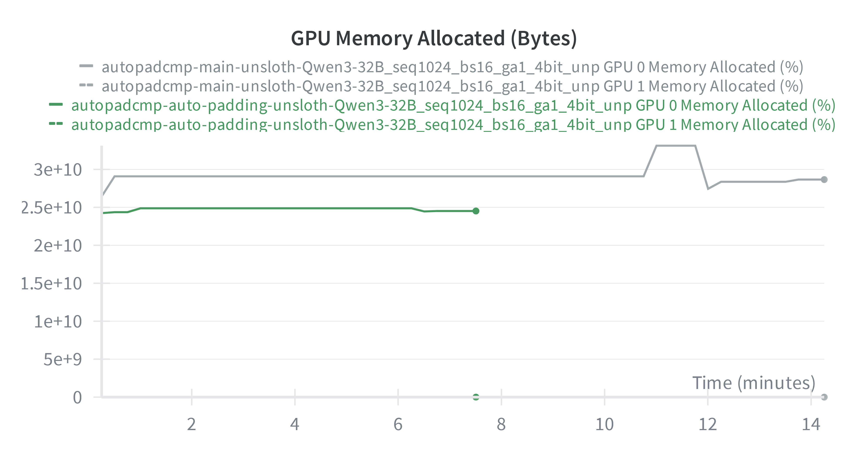Click the solid green legend line marker
This screenshot has width=868, height=456.
[56, 104]
